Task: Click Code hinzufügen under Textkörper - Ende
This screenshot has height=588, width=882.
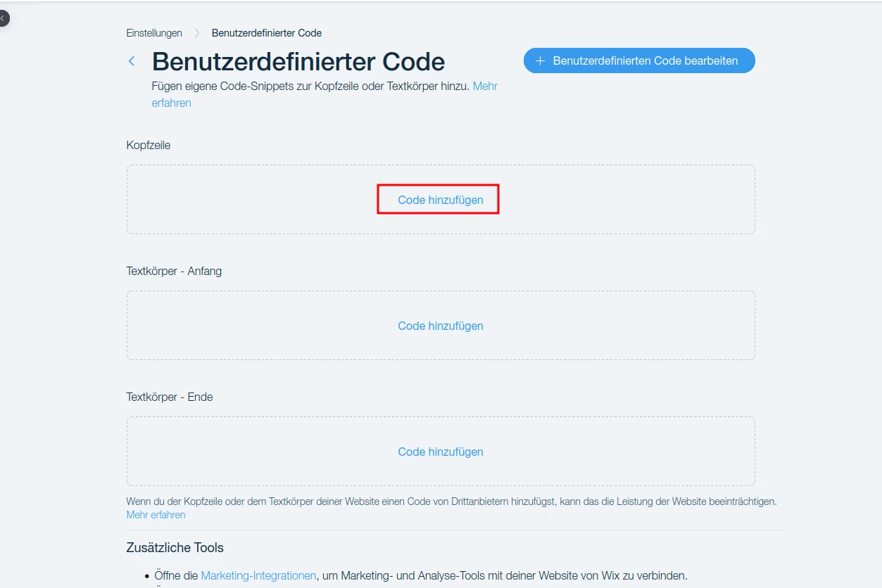Action: (441, 452)
